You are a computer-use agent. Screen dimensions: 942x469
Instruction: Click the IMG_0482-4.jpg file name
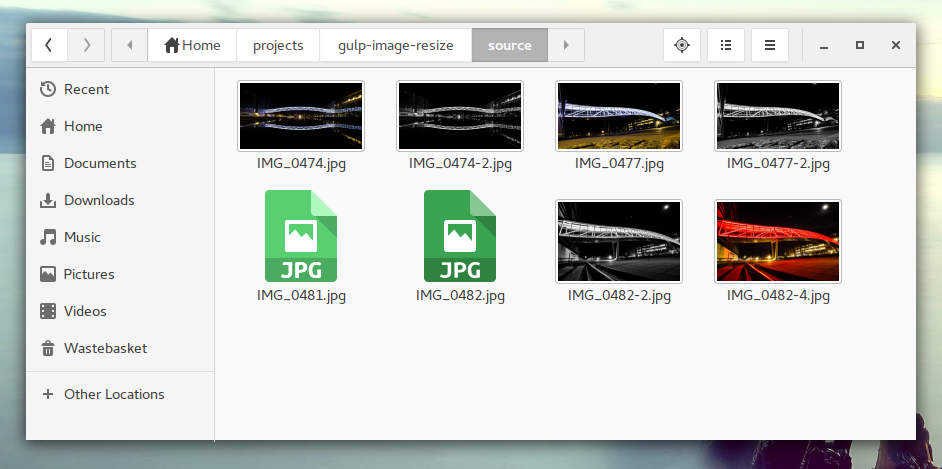click(x=778, y=295)
